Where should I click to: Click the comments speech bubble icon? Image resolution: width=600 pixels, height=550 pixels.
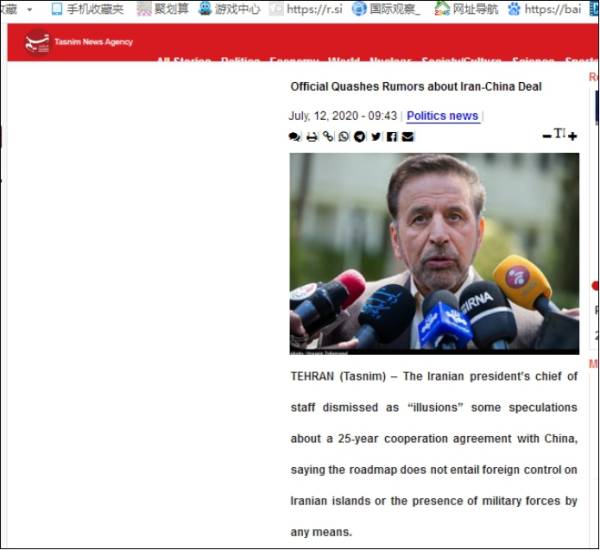point(295,137)
